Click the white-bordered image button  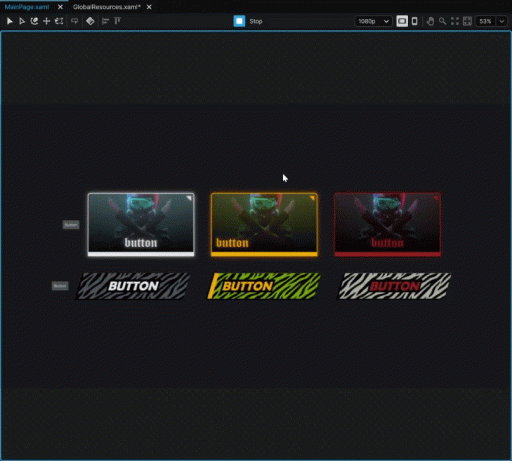click(141, 224)
